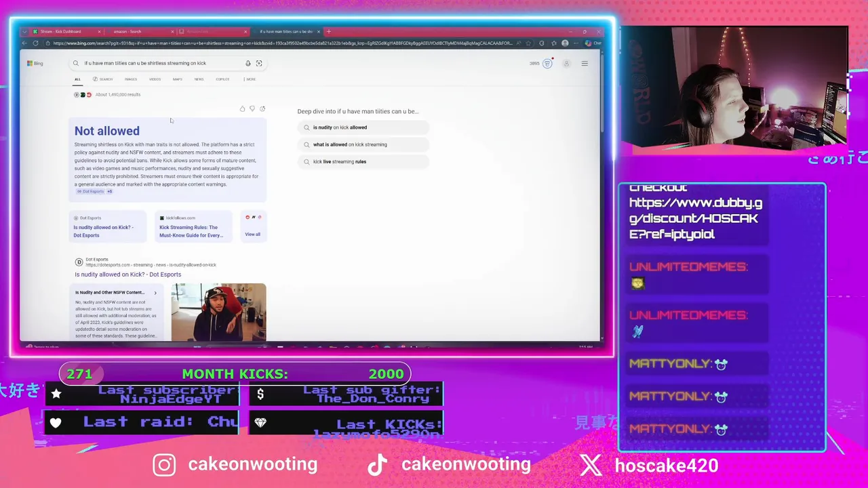This screenshot has width=868, height=488.
Task: Close the Stream - Kick Dashboard tab
Action: coord(100,31)
